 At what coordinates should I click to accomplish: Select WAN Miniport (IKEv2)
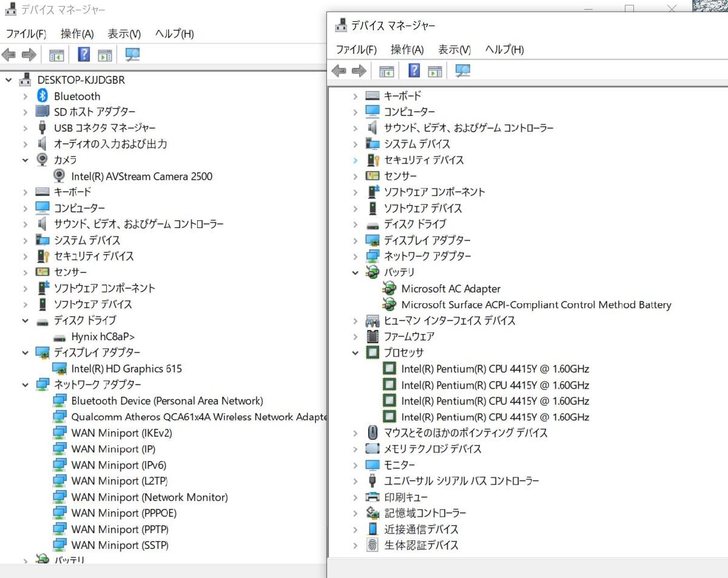[121, 433]
